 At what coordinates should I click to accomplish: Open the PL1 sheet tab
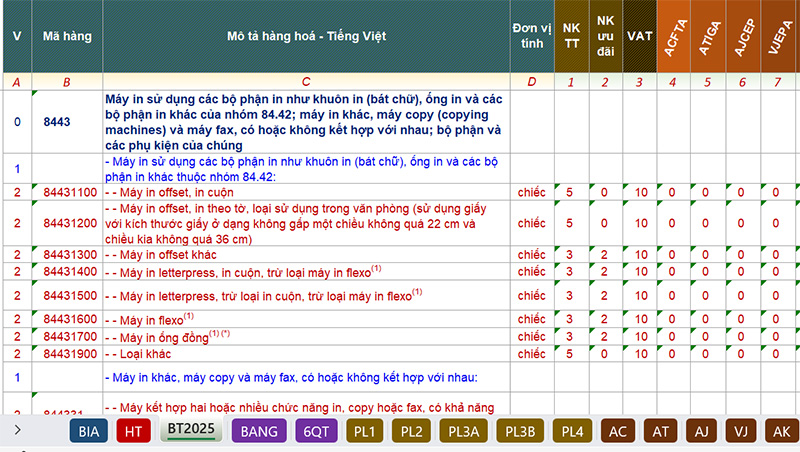[365, 431]
